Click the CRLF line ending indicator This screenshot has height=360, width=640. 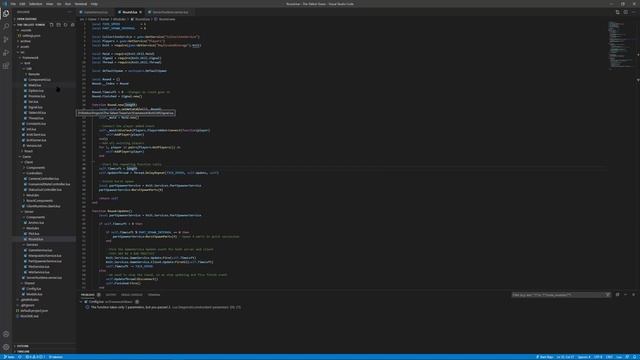coord(609,357)
